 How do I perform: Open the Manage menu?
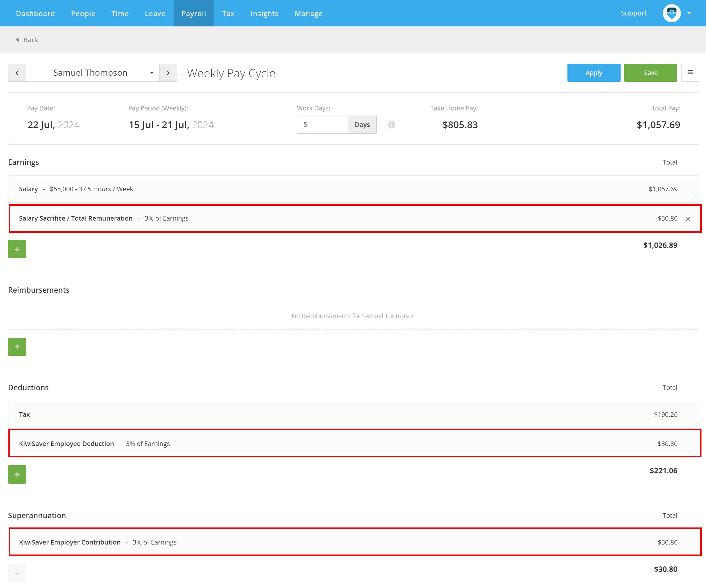click(309, 14)
